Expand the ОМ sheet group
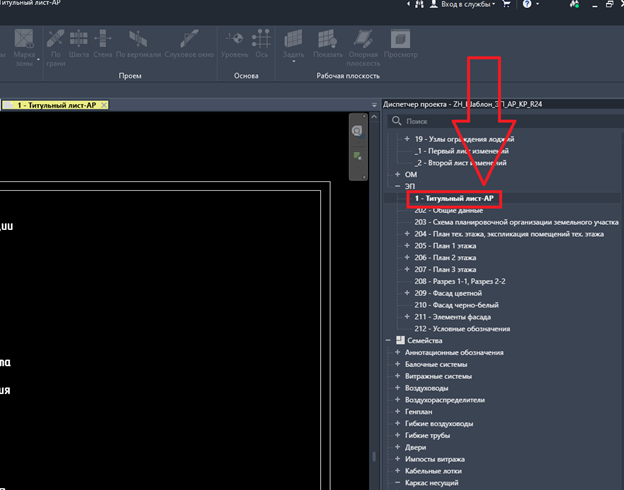The image size is (624, 490). [397, 174]
